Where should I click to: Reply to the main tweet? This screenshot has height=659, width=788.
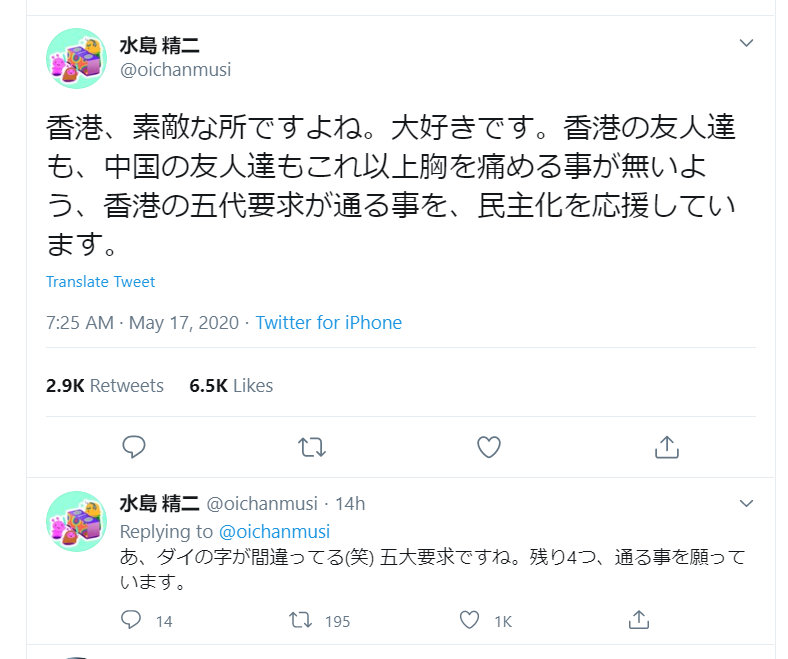pyautogui.click(x=134, y=447)
